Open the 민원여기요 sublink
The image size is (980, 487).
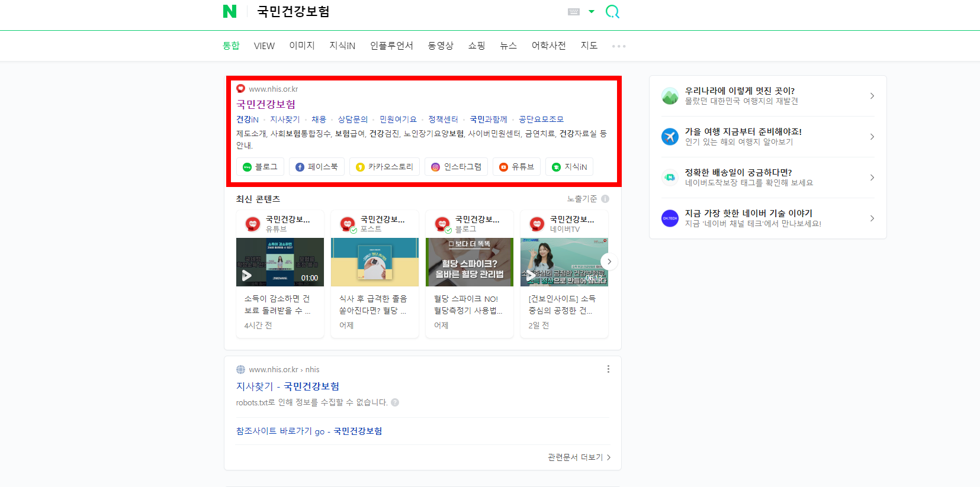398,119
